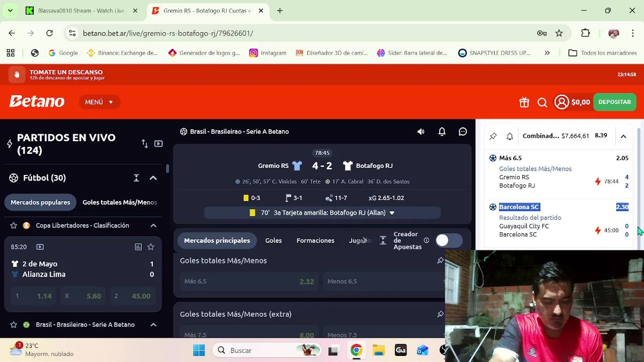The width and height of the screenshot is (644, 362).
Task: Bet Más 6.5 at 2.32
Action: pyautogui.click(x=249, y=281)
